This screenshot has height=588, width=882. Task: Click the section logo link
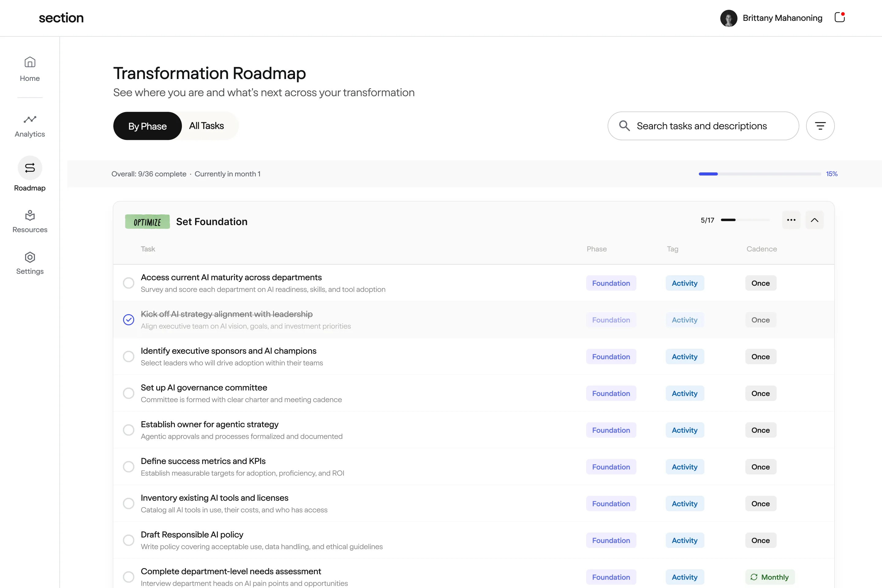[x=61, y=18]
